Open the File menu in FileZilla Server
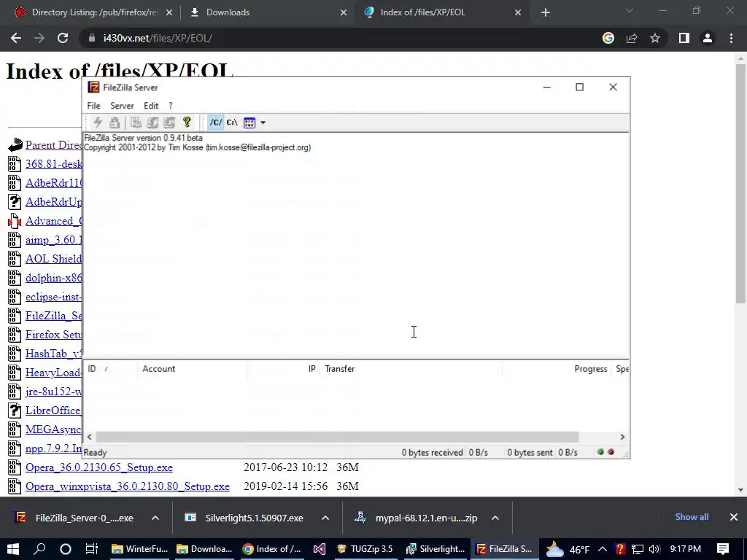 click(93, 106)
